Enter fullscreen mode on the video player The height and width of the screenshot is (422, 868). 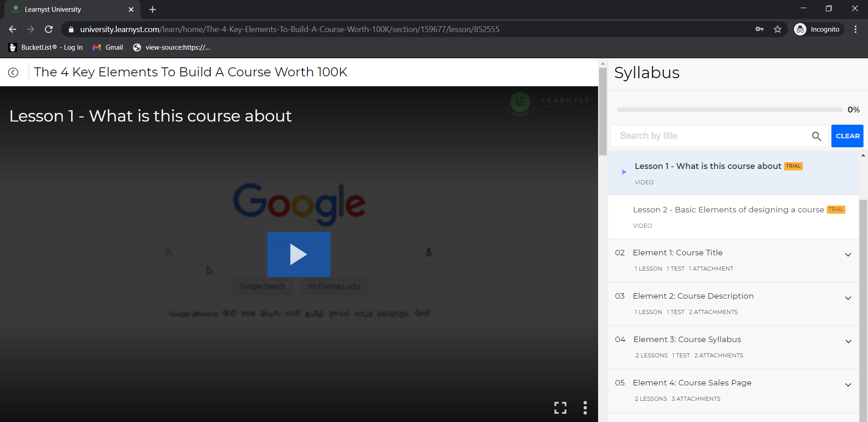point(560,408)
